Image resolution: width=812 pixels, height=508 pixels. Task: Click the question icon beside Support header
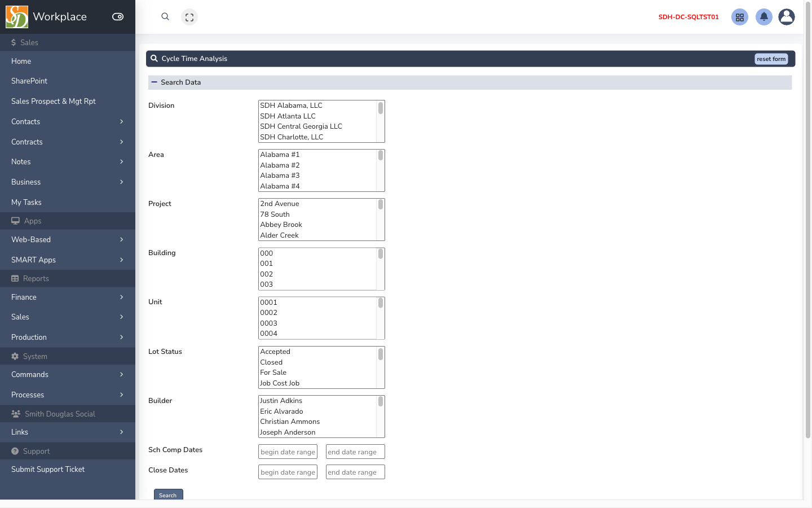point(15,451)
